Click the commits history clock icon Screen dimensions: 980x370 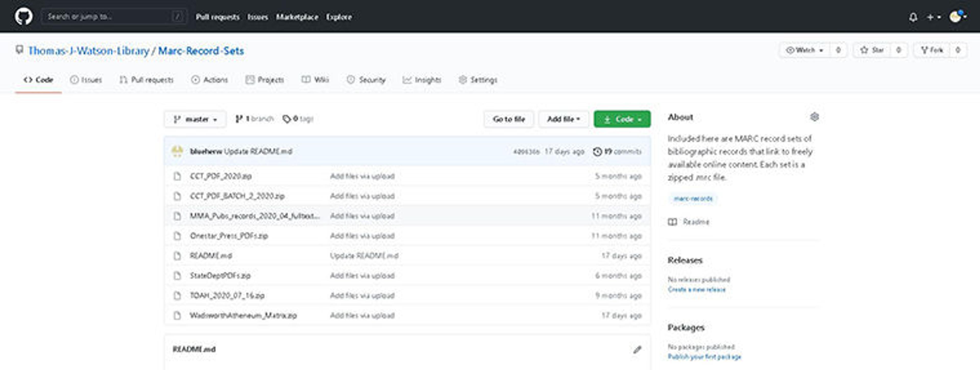(x=597, y=151)
